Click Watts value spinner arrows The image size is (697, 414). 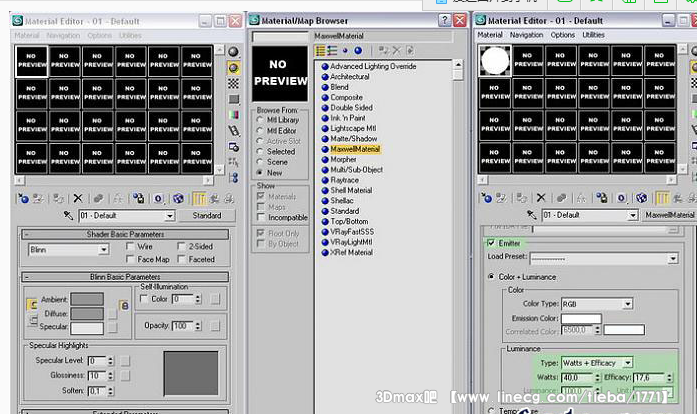[x=597, y=378]
